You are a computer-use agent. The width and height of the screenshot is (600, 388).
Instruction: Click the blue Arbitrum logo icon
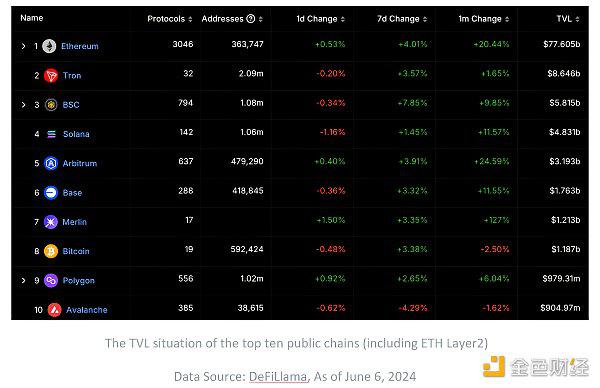click(x=51, y=163)
